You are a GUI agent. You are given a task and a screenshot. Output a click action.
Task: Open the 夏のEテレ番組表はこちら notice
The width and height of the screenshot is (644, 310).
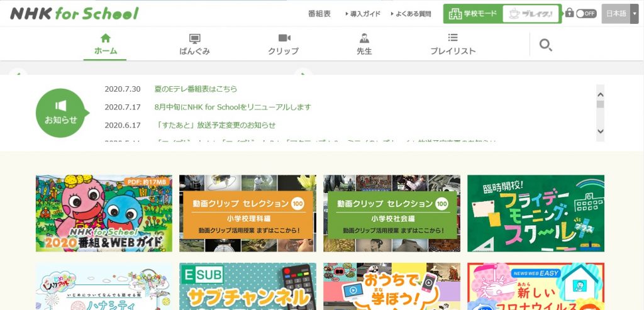[x=196, y=89]
